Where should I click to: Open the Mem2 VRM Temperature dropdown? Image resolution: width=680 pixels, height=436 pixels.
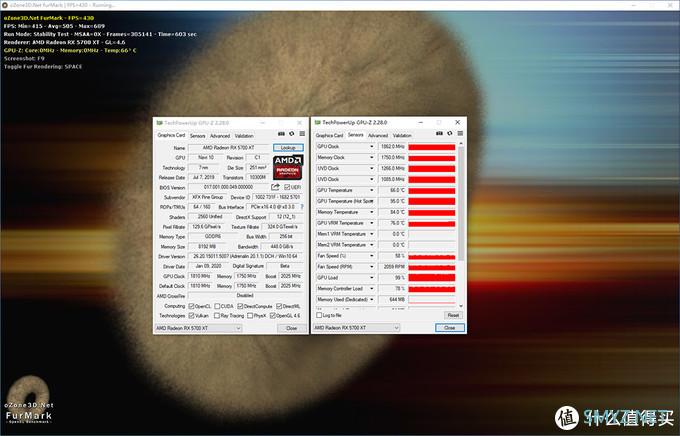372,245
